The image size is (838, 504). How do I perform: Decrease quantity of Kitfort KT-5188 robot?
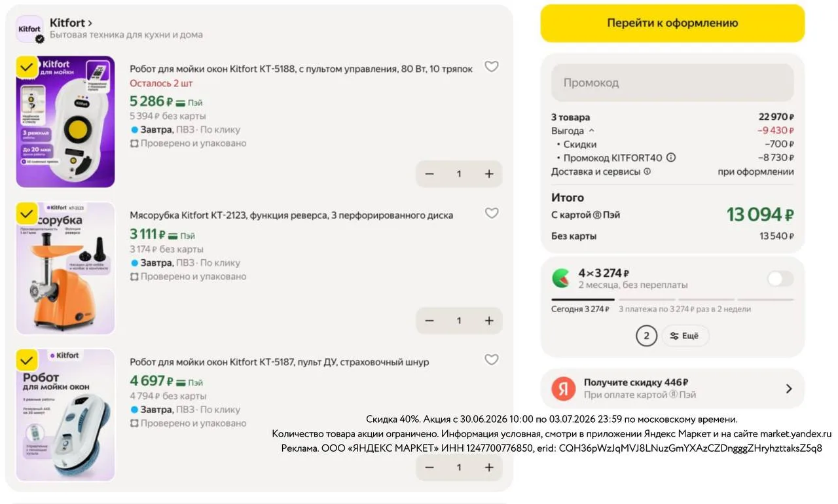[x=429, y=174]
